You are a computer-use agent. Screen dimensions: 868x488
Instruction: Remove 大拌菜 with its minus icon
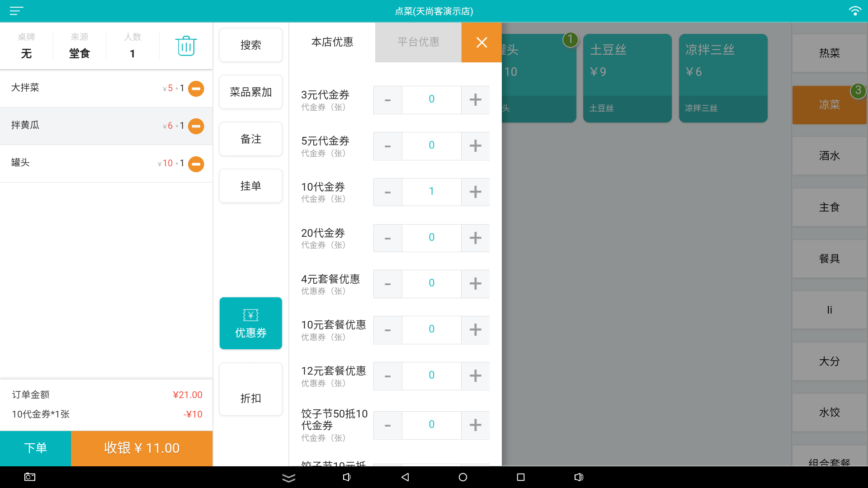196,89
